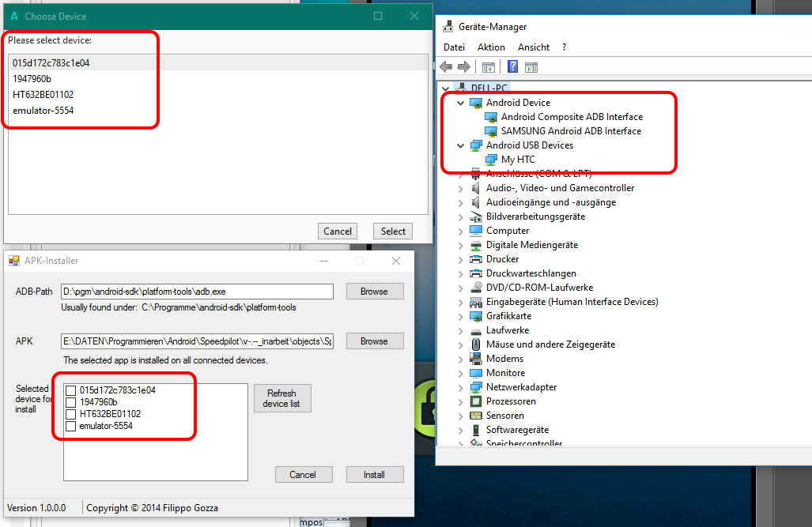The image size is (812, 527).
Task: Open the Datei menu
Action: 454,47
